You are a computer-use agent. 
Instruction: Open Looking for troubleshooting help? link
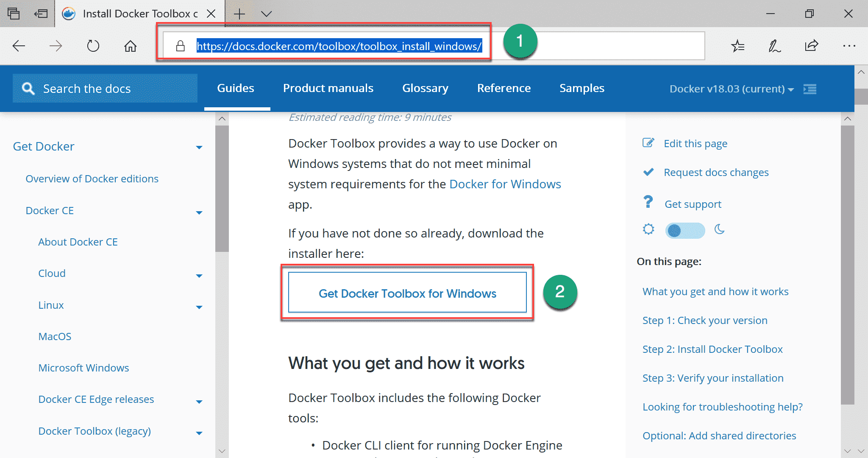723,407
